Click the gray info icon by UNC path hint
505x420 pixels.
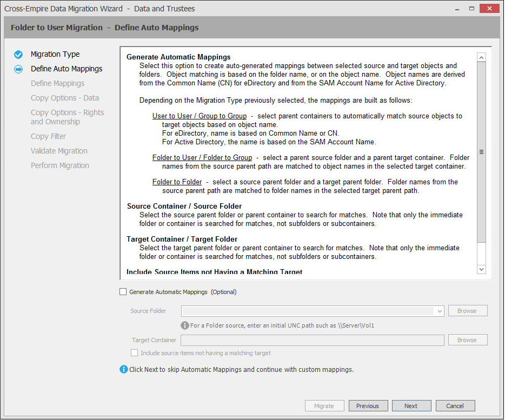coord(184,325)
